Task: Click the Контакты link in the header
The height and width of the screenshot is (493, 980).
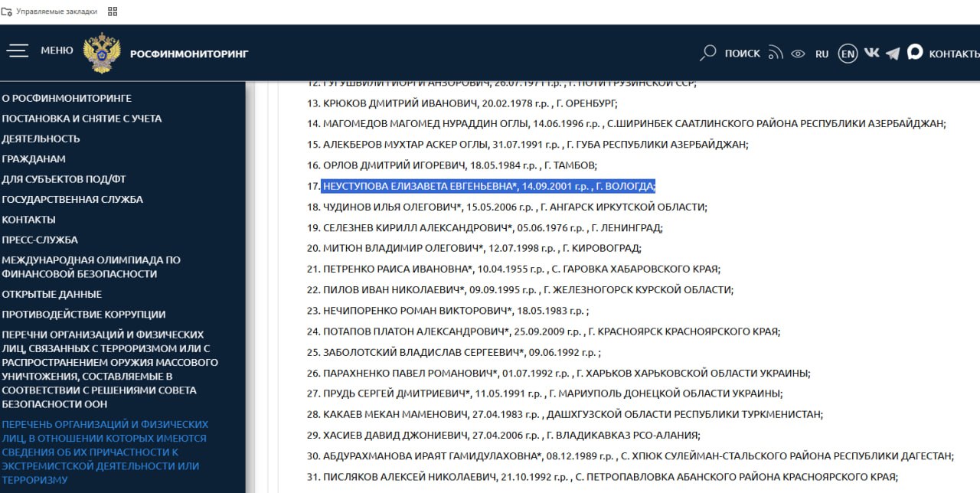Action: coord(953,54)
